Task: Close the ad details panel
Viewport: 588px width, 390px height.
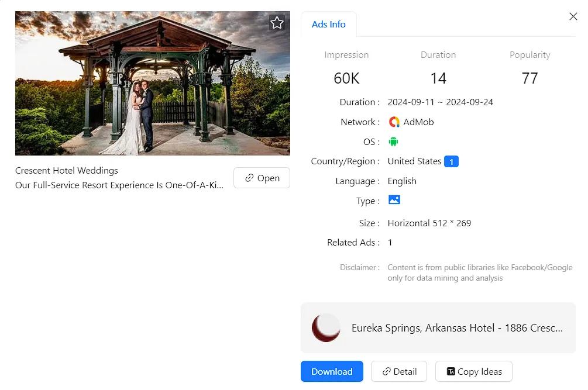Action: point(573,16)
